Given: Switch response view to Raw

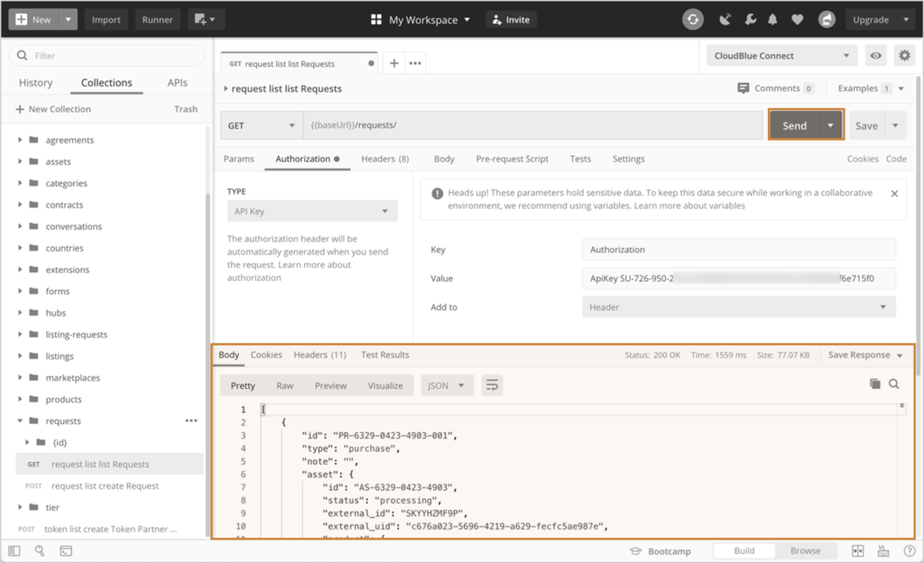Looking at the screenshot, I should click(x=284, y=386).
